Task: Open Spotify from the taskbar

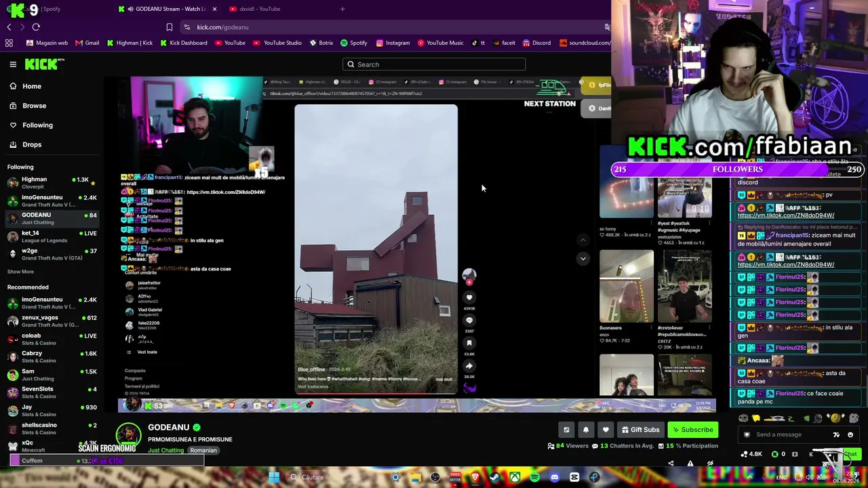Action: 534,477
